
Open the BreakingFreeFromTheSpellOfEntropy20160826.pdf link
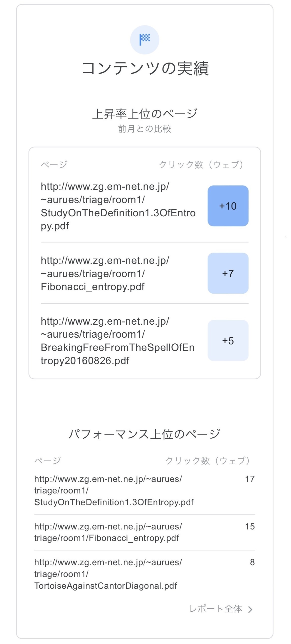(117, 341)
